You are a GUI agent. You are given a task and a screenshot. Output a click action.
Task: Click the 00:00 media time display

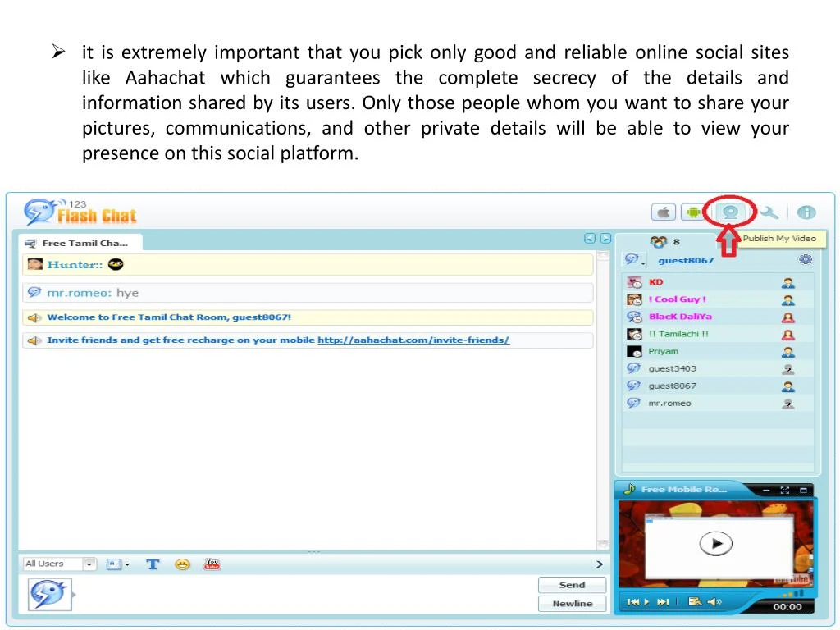(787, 607)
